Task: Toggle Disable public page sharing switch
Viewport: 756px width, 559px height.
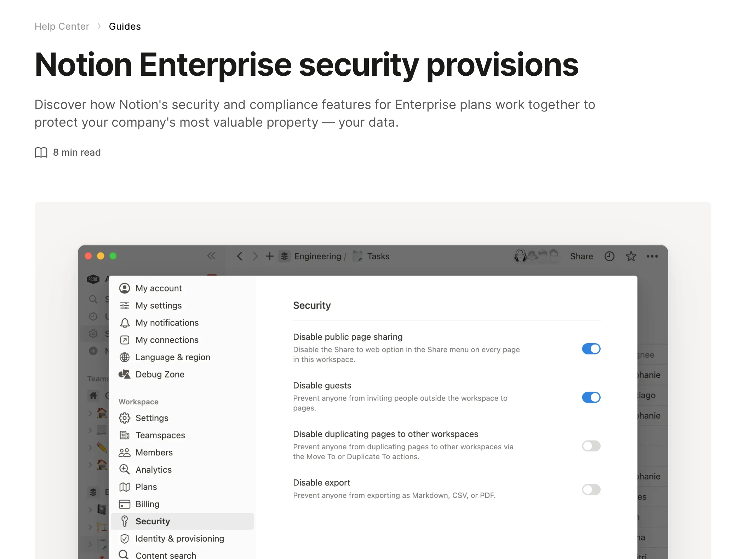Action: (591, 349)
